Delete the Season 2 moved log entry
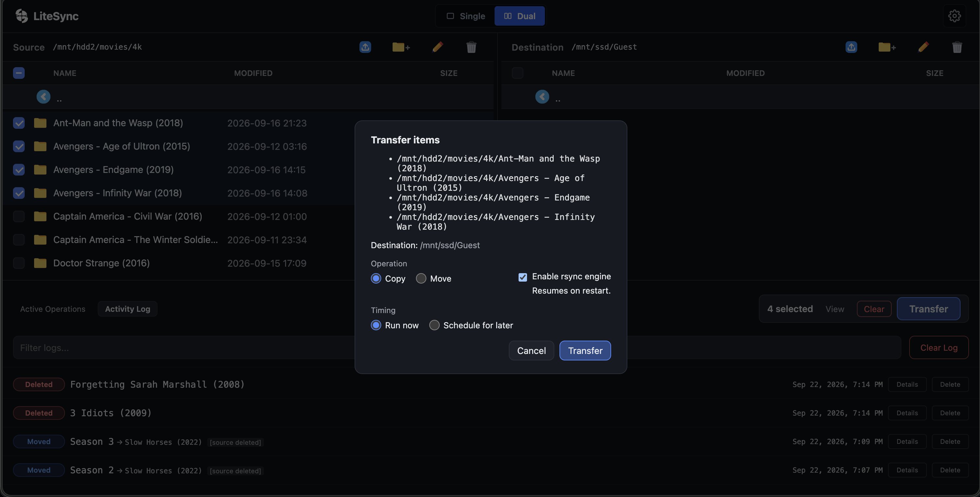Screen dimensions: 980x497 (x=950, y=470)
